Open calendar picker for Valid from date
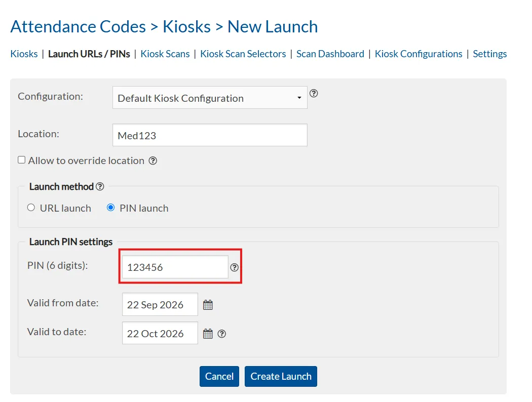Image resolution: width=532 pixels, height=402 pixels. coord(208,305)
